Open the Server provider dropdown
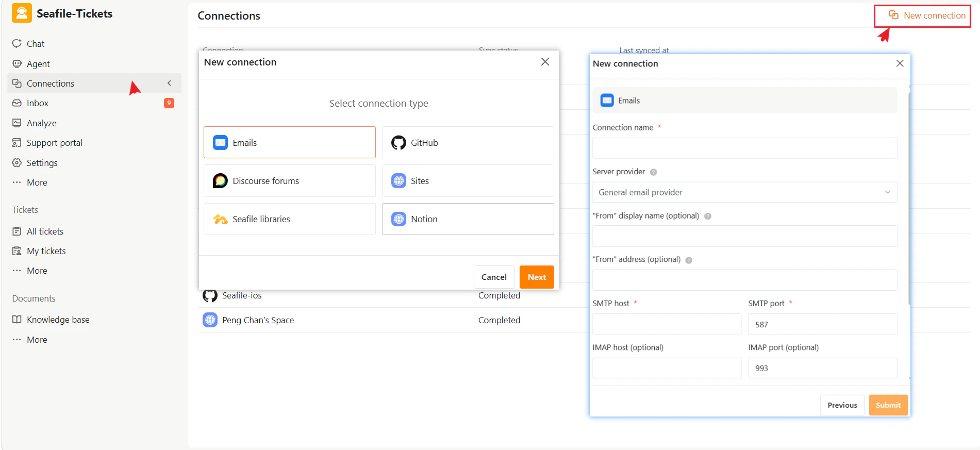The width and height of the screenshot is (980, 450). (x=744, y=192)
